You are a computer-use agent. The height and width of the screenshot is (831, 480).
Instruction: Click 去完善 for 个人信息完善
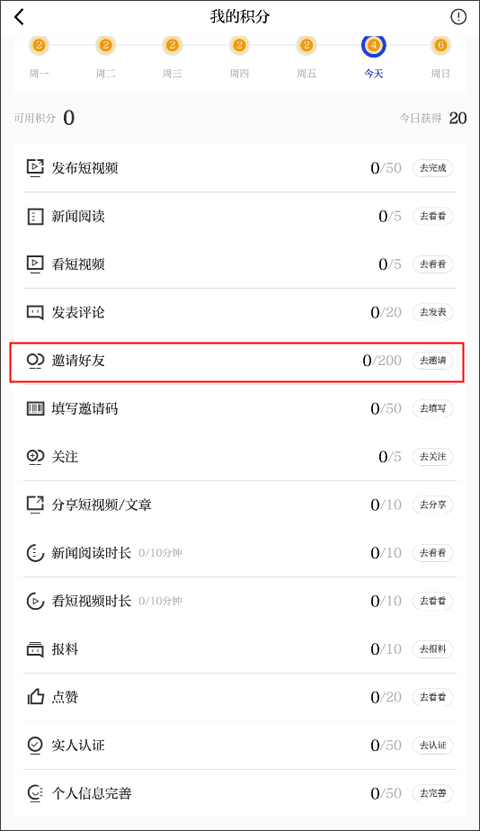[433, 793]
